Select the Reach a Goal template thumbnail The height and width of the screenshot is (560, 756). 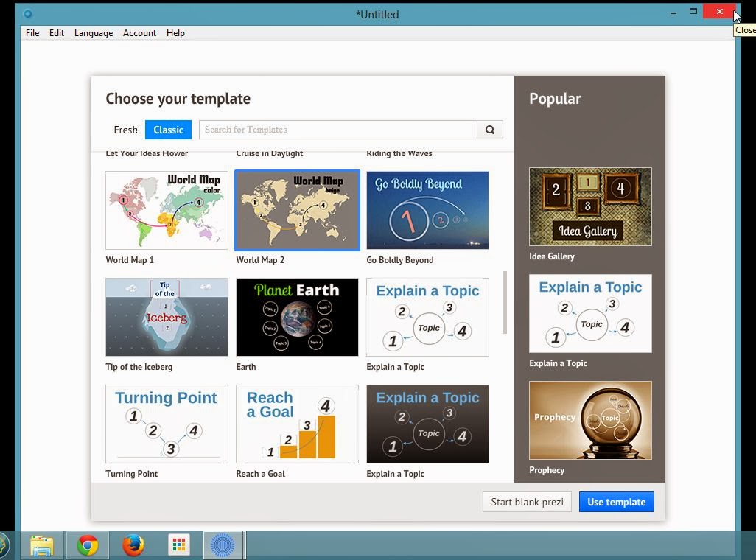point(298,424)
